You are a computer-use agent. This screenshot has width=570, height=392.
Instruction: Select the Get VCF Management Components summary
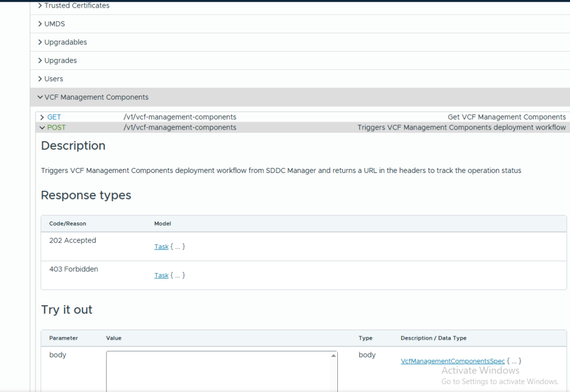pyautogui.click(x=507, y=117)
